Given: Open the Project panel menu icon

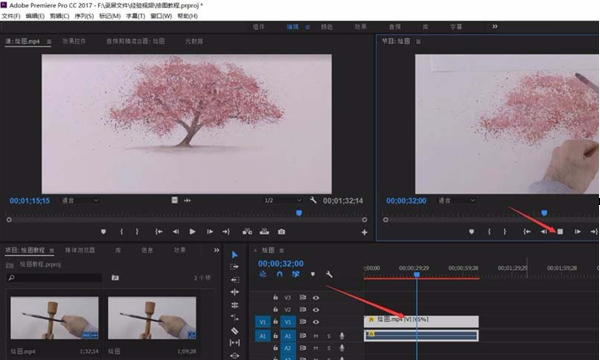Looking at the screenshot, I should tap(52, 251).
